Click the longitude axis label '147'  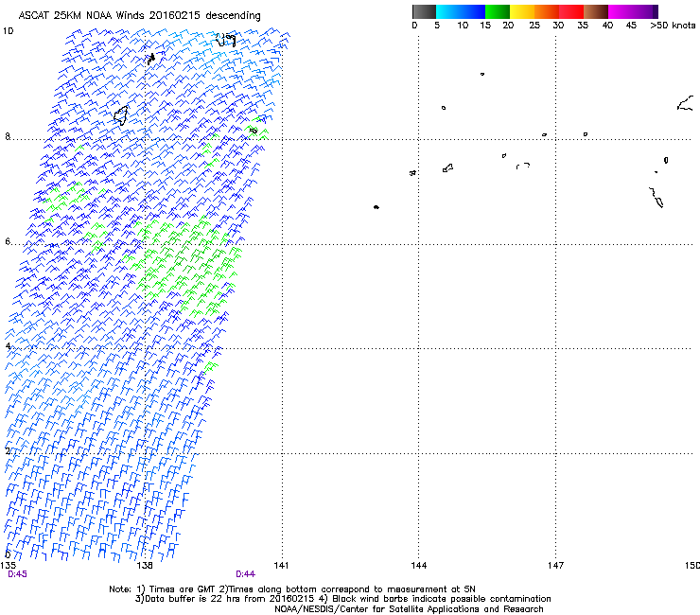pyautogui.click(x=556, y=566)
